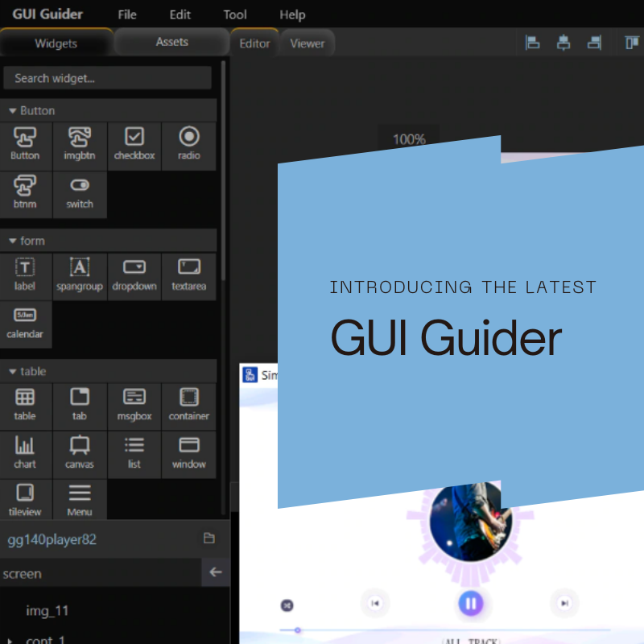
Task: Switch to the Assets tab
Action: pos(171,42)
